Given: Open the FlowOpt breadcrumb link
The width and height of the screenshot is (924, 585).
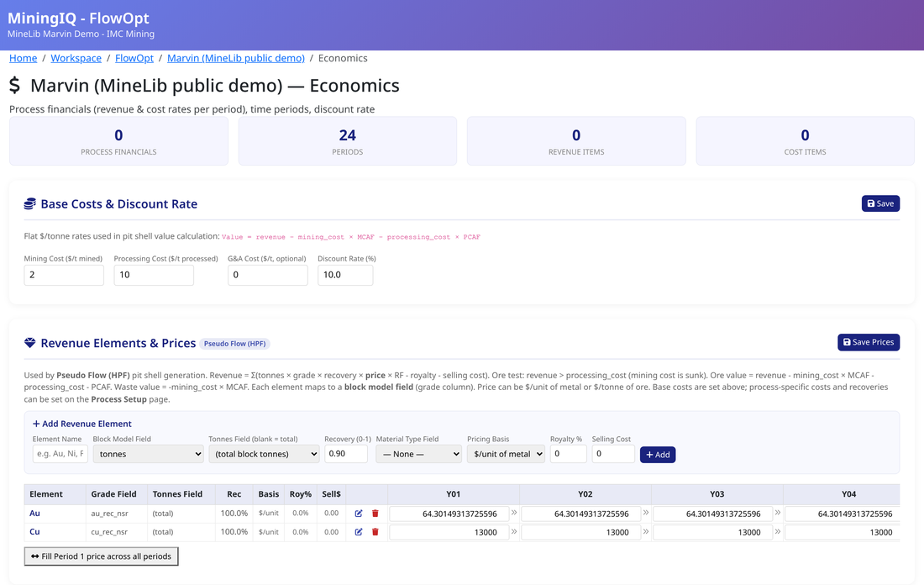Looking at the screenshot, I should click(134, 58).
